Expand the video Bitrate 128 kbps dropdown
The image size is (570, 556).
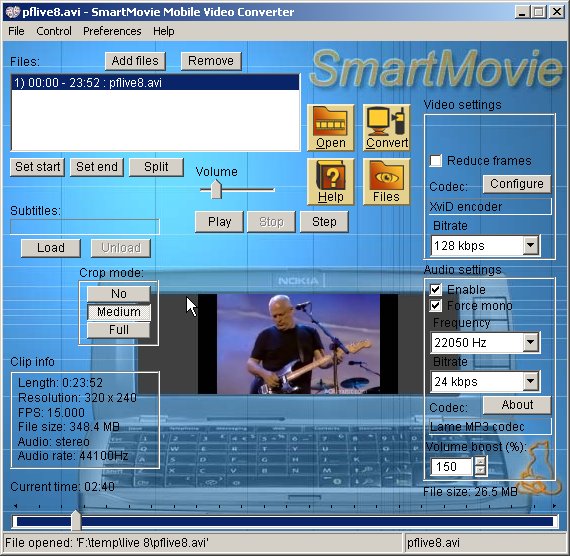coord(530,245)
